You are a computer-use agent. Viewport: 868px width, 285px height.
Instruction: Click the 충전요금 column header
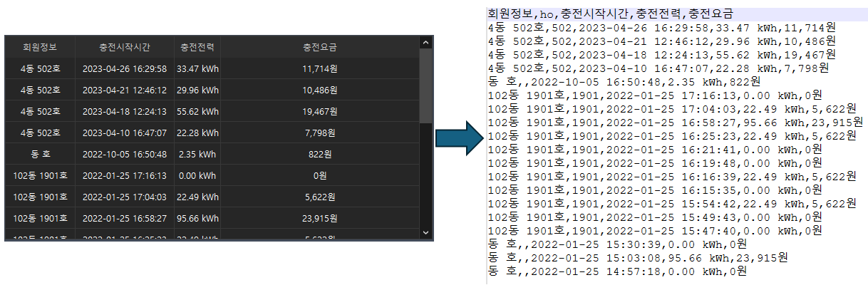319,48
